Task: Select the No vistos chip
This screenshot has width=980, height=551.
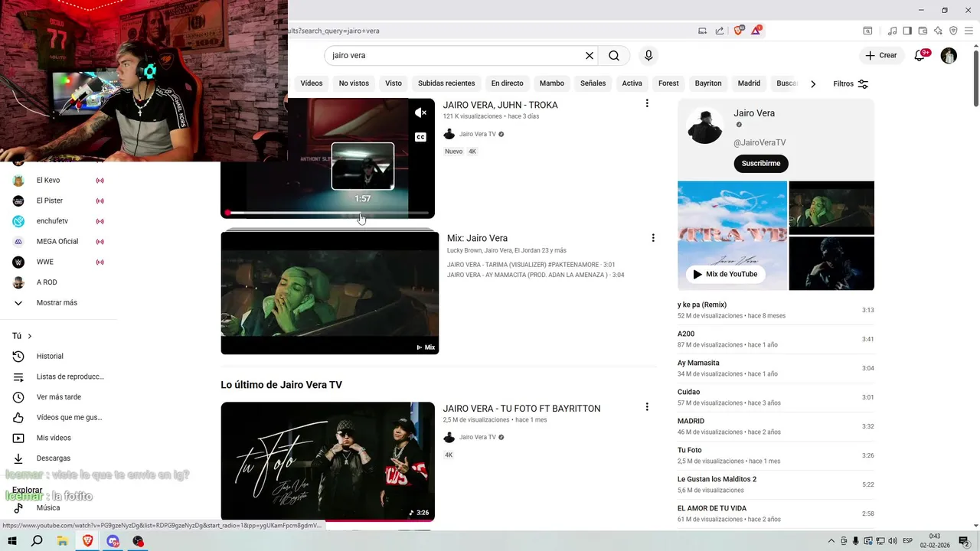Action: [x=354, y=83]
